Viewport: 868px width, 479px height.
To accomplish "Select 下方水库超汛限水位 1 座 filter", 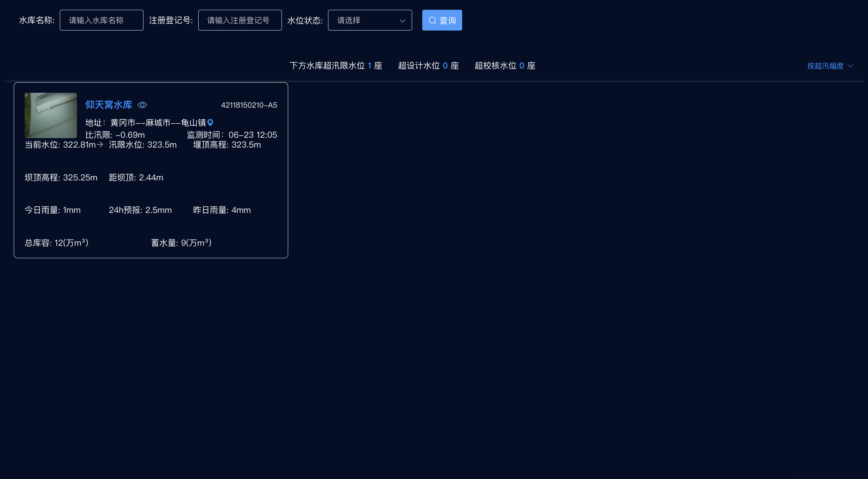I will pyautogui.click(x=336, y=66).
